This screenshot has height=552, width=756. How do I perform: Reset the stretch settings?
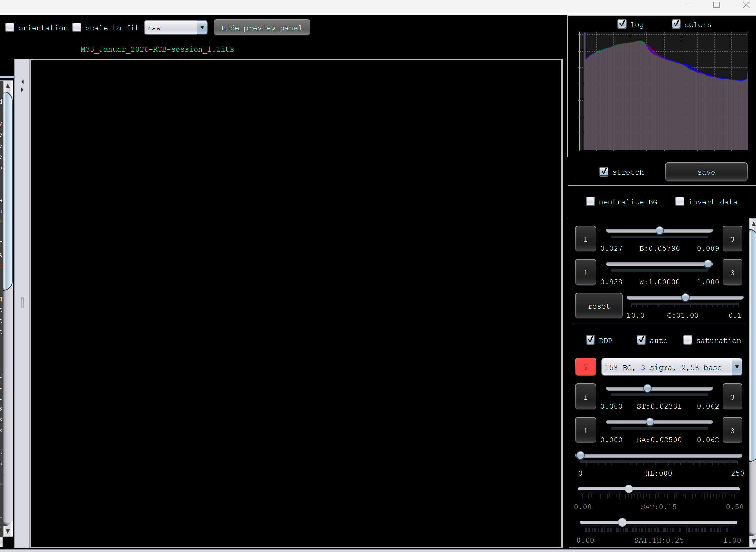point(598,306)
